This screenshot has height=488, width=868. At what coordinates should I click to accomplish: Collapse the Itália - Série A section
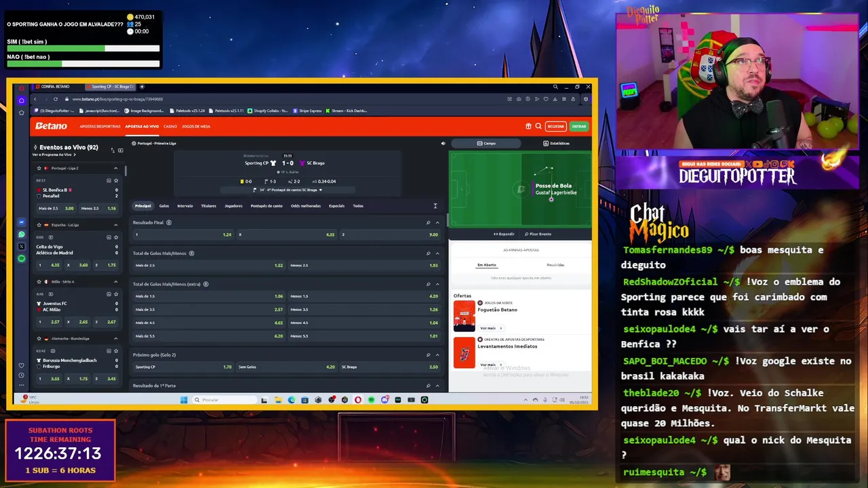116,281
